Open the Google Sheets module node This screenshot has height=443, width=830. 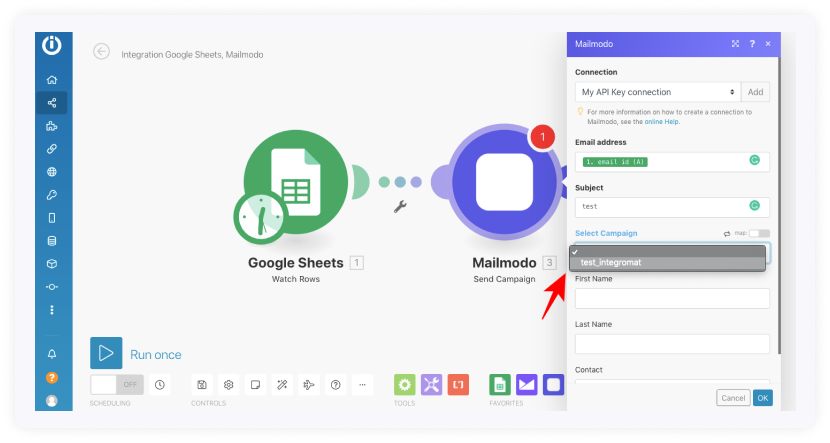[296, 182]
